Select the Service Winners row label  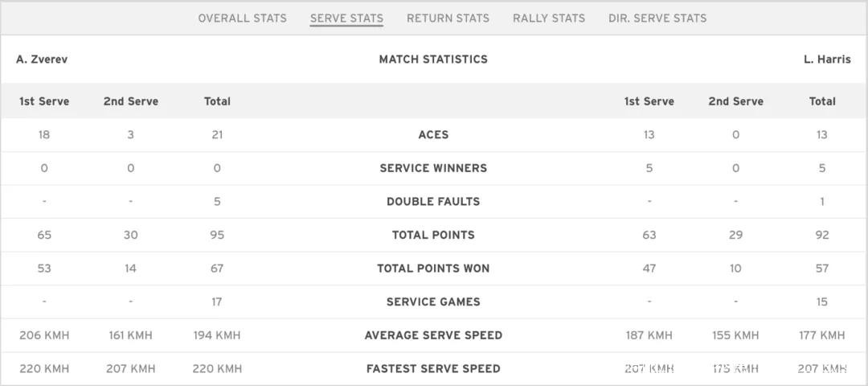click(x=433, y=168)
